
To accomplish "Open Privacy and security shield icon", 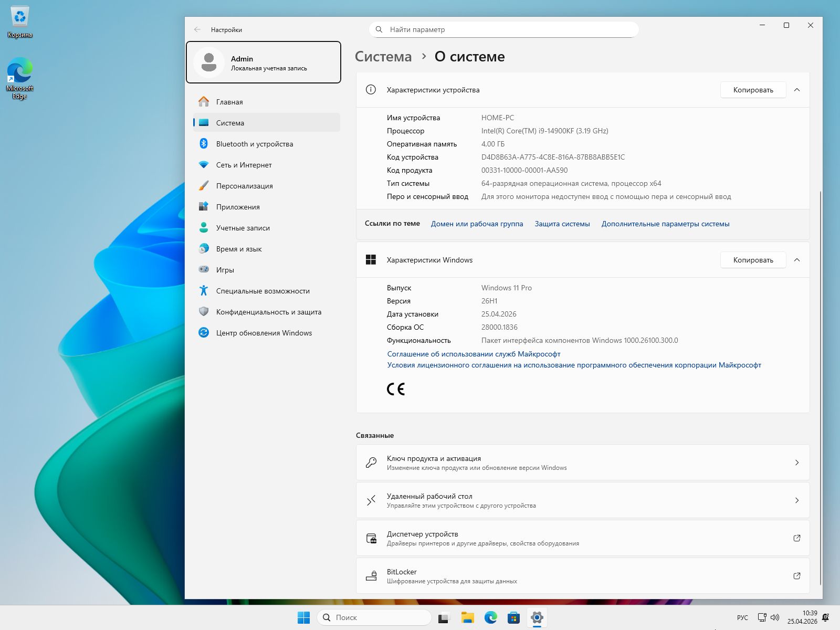I will point(204,312).
